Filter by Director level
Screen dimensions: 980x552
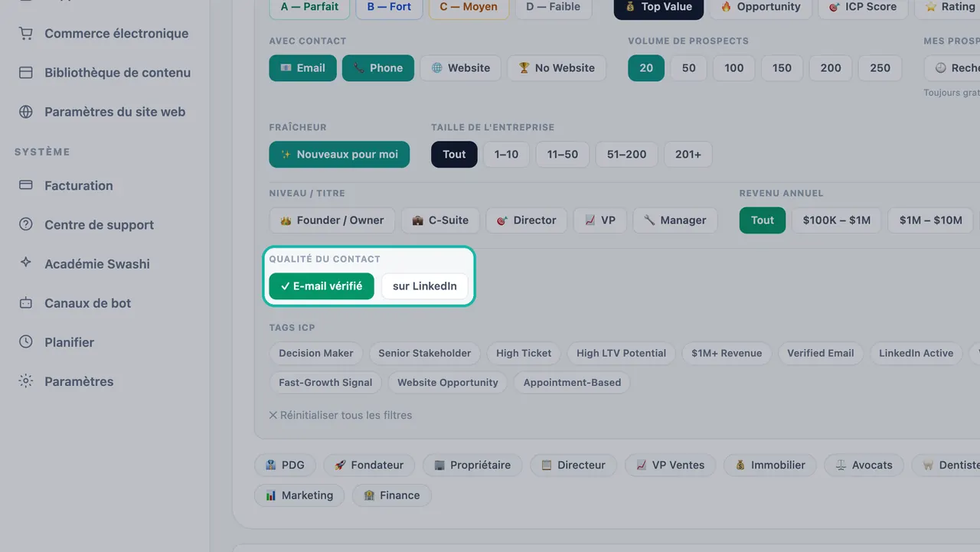(527, 220)
